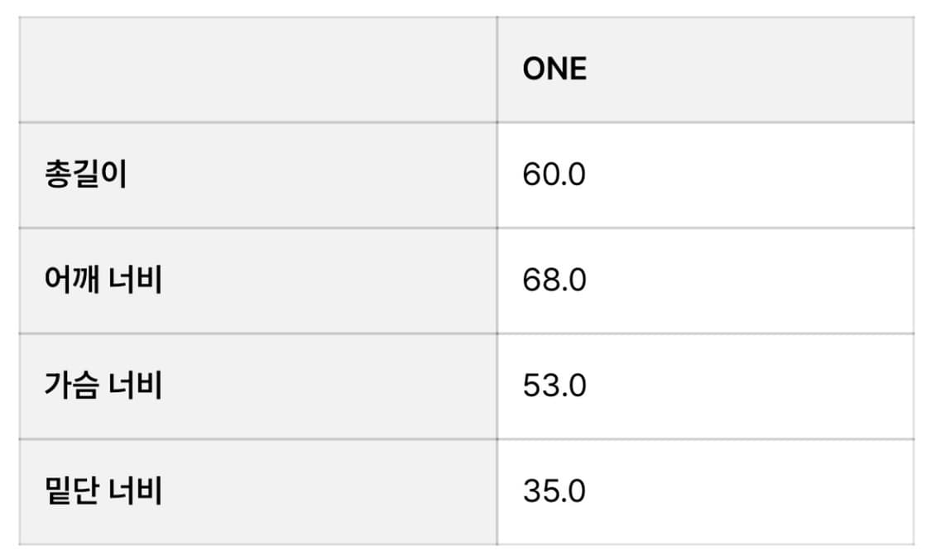This screenshot has height=560, width=931.
Task: Click the empty top-left header cell
Action: click(x=257, y=69)
